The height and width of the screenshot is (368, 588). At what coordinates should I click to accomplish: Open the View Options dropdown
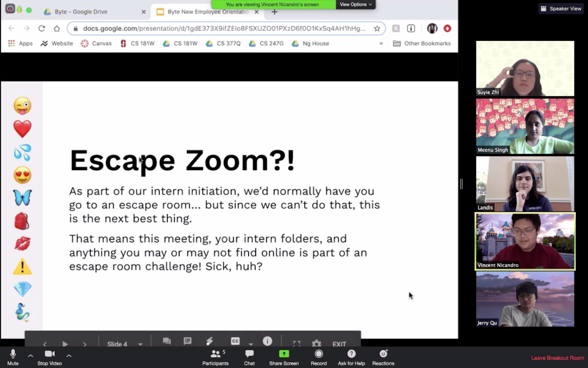[x=355, y=4]
